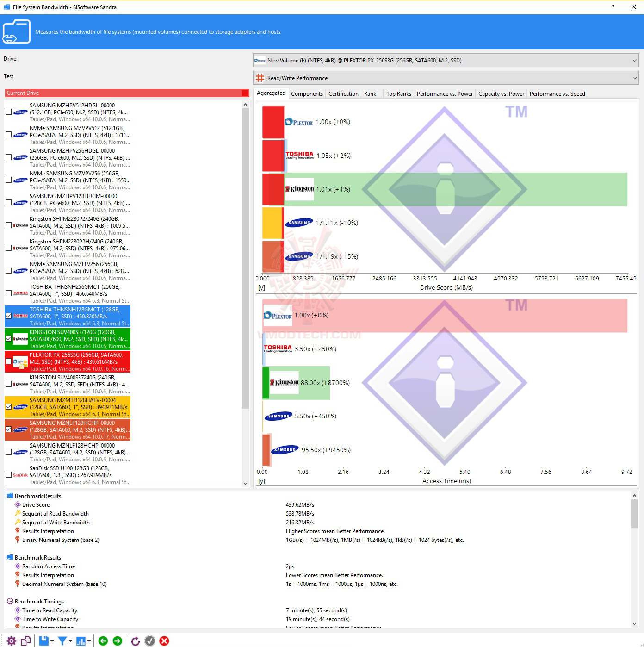Viewport: 644px width, 647px height.
Task: Click the Binary Numeral System info icon
Action: 18,540
